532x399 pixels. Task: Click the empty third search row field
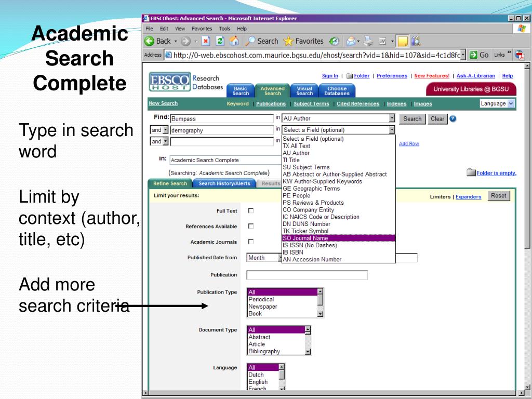click(222, 141)
